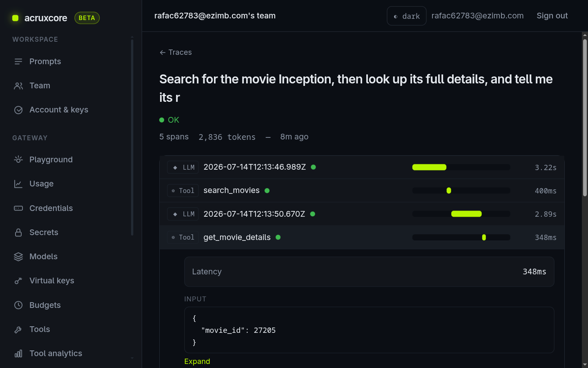The width and height of the screenshot is (588, 368).
Task: Open Budgets page
Action: 45,305
